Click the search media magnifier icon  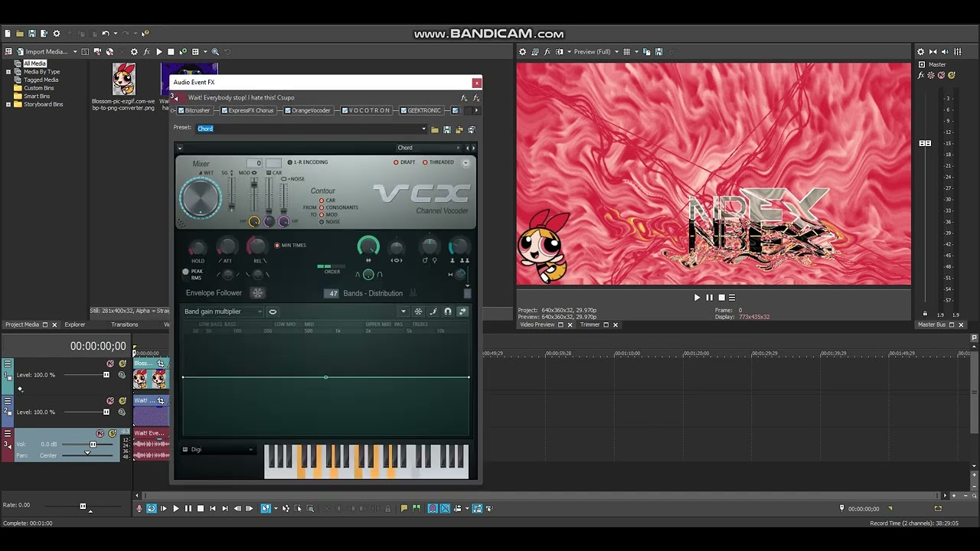click(x=215, y=52)
